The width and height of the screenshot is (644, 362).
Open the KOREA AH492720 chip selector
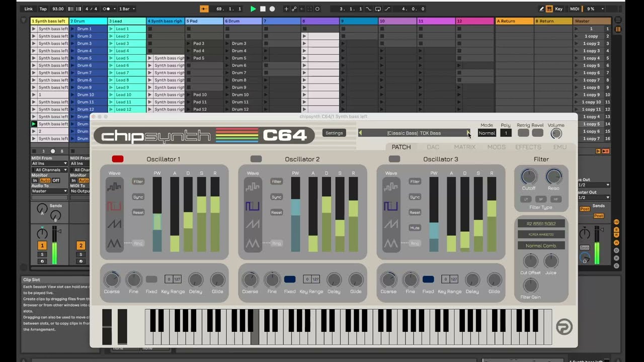[541, 234]
